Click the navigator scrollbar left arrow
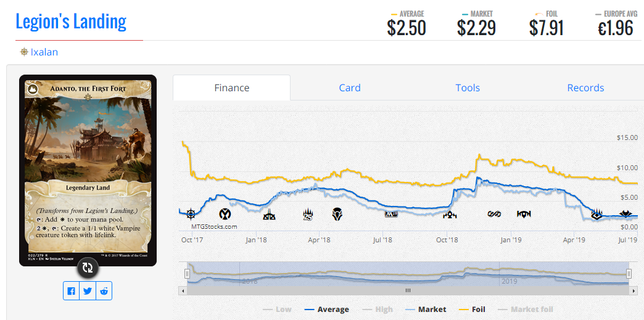The width and height of the screenshot is (644, 320). tap(182, 290)
